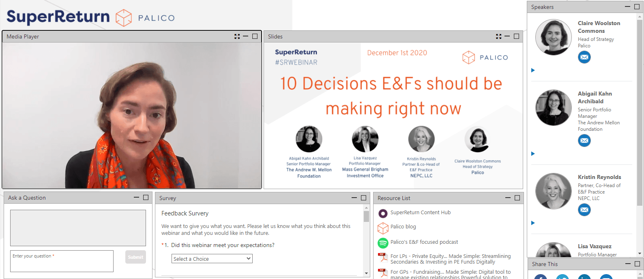Image resolution: width=644 pixels, height=279 pixels.
Task: Submit your question with the Submit button
Action: [135, 257]
